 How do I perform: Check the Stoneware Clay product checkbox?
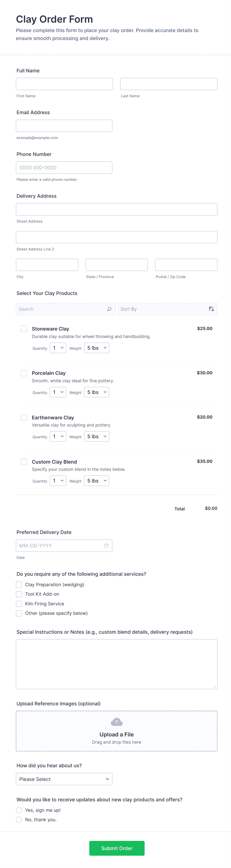point(24,329)
